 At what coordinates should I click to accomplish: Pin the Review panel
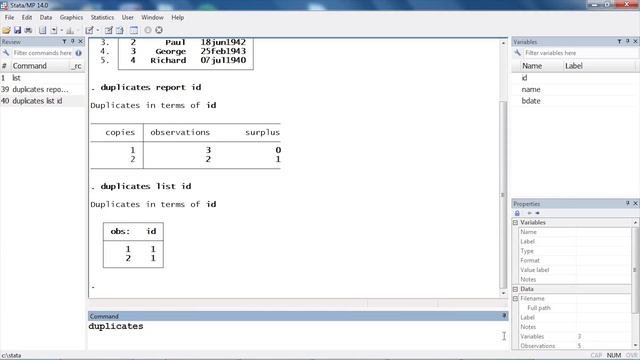pyautogui.click(x=73, y=42)
